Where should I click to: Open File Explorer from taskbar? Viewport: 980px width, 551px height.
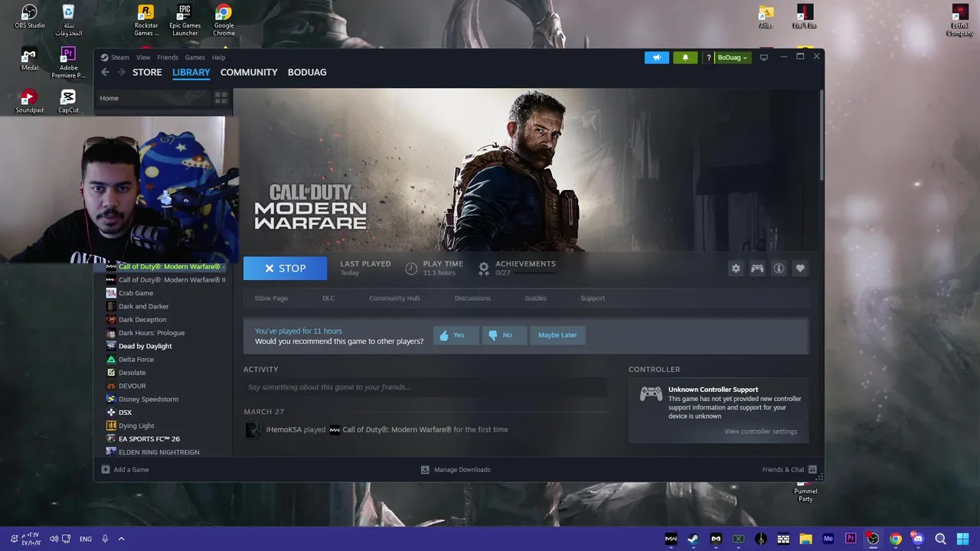pos(805,539)
